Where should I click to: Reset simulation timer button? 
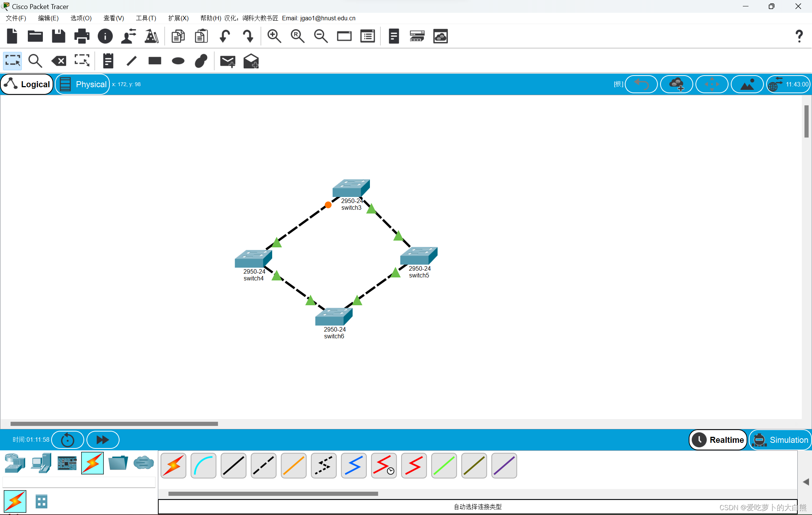(x=68, y=440)
